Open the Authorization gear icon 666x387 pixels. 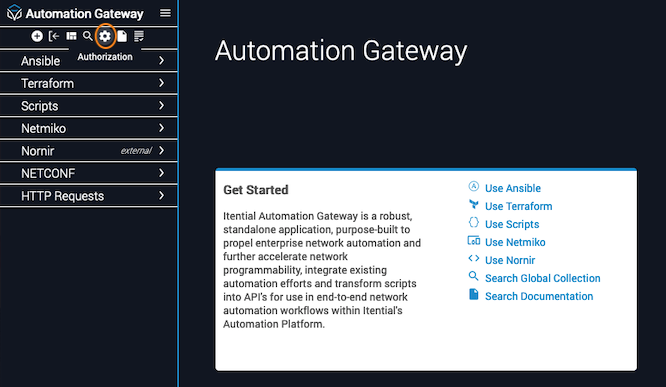[x=105, y=36]
